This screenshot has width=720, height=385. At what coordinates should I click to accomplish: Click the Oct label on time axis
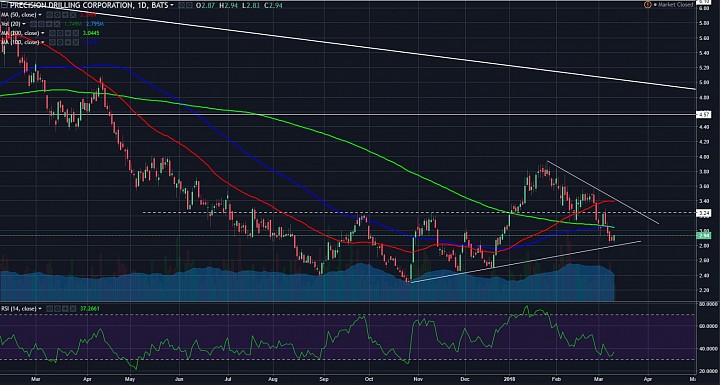pos(368,380)
